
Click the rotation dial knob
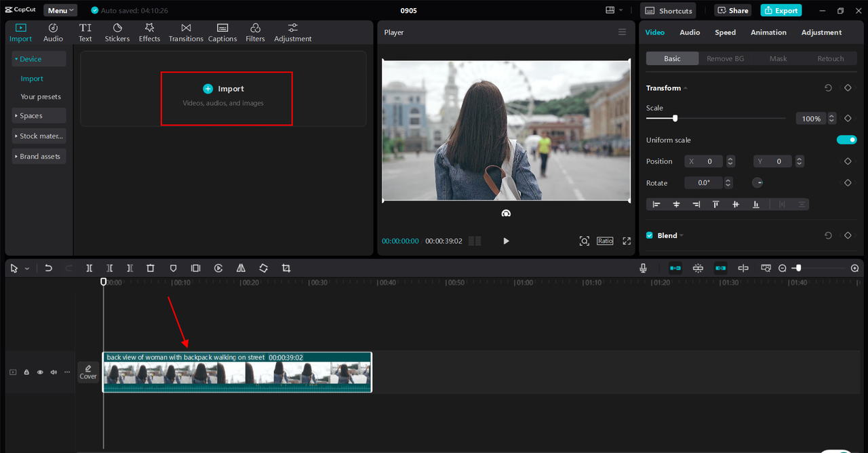[757, 183]
